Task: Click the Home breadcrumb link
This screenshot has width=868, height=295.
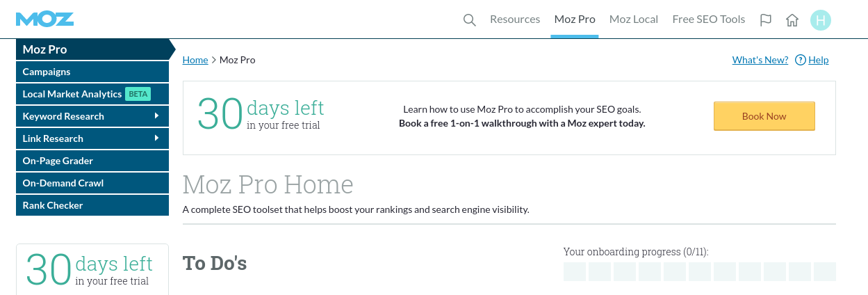Action: 195,60
